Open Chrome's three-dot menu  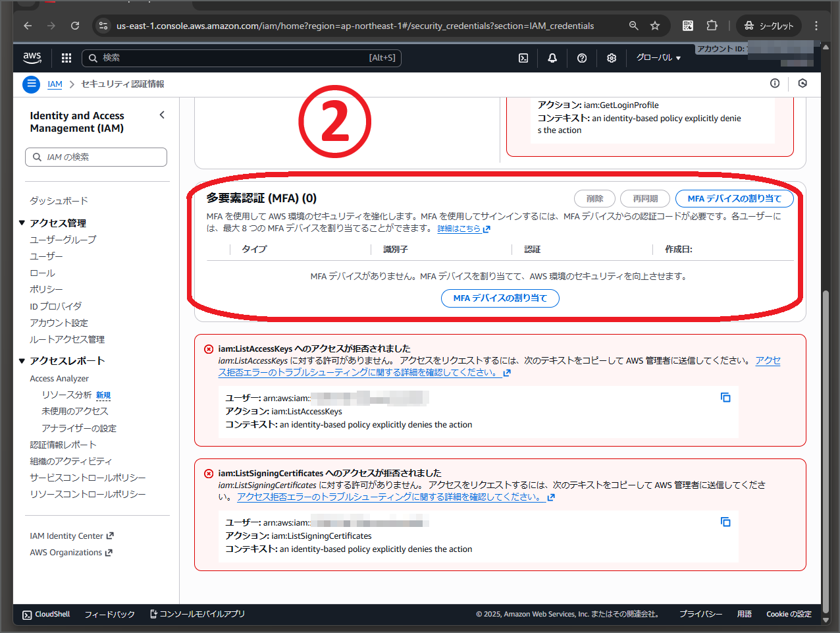pyautogui.click(x=816, y=25)
